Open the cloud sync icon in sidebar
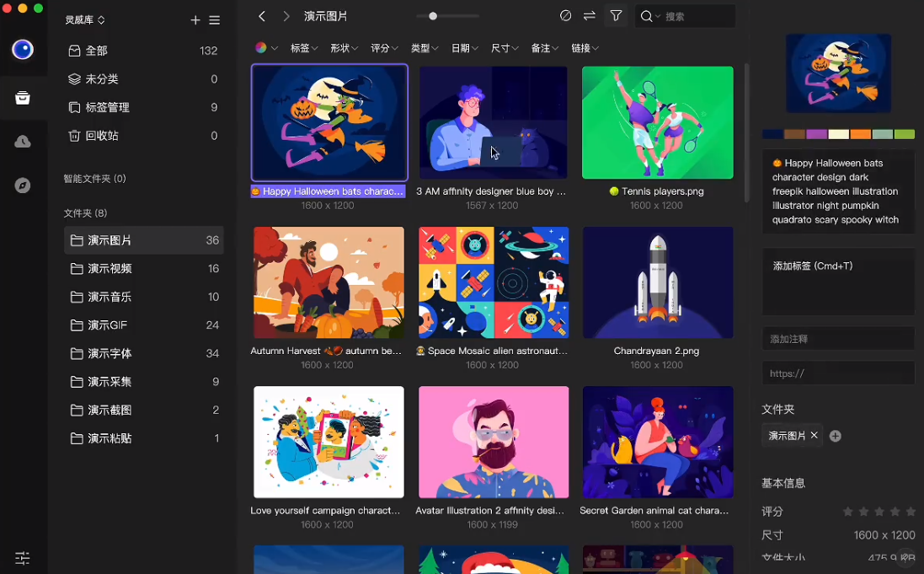The image size is (924, 574). tap(23, 142)
